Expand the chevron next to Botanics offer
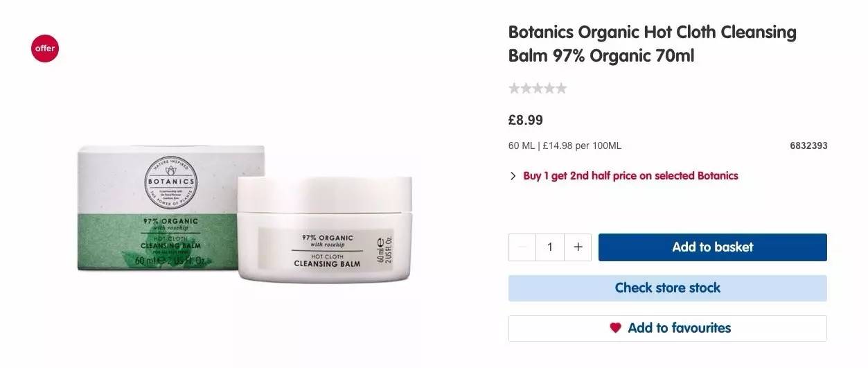This screenshot has height=368, width=868. (513, 176)
